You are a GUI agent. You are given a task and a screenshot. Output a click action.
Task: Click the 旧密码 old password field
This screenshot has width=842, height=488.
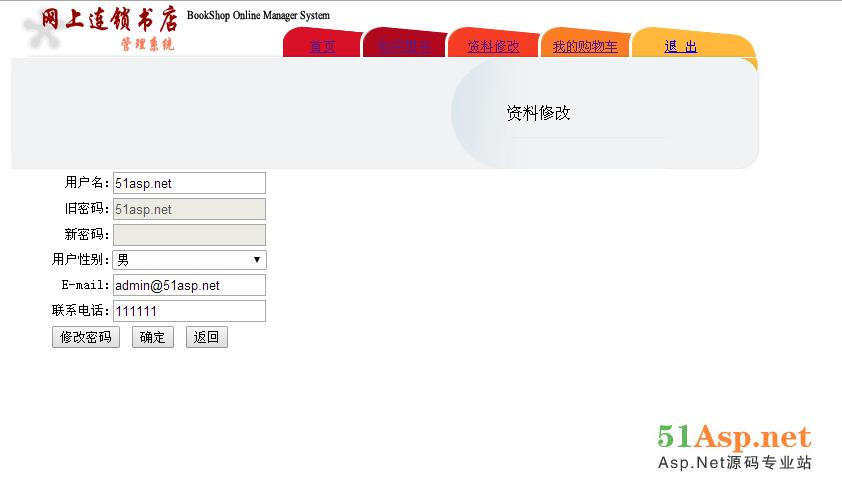coord(189,209)
